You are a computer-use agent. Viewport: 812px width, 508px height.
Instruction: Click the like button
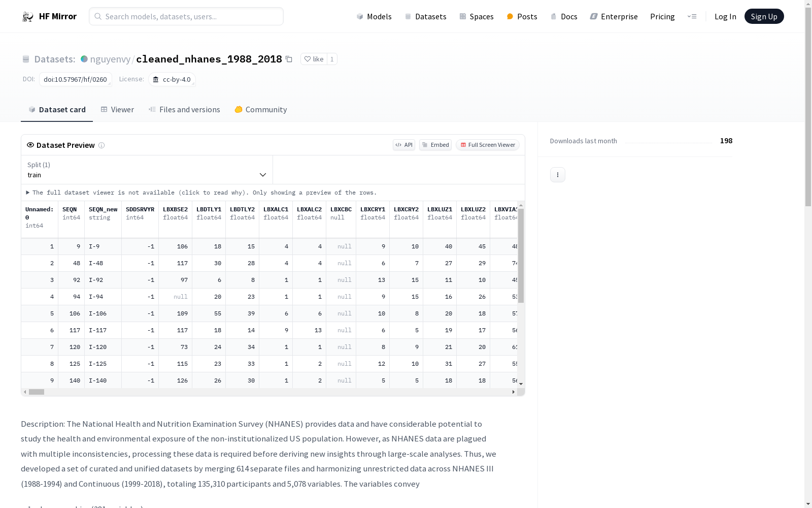click(314, 59)
